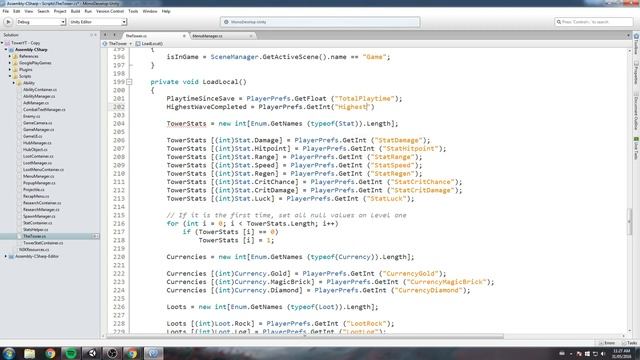
Task: Open the Help menu
Action: (166, 11)
